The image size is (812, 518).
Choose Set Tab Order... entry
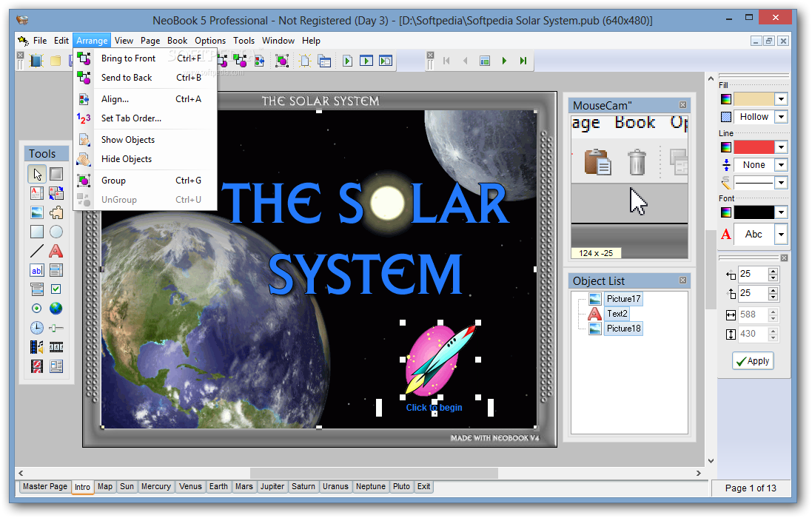pyautogui.click(x=146, y=118)
